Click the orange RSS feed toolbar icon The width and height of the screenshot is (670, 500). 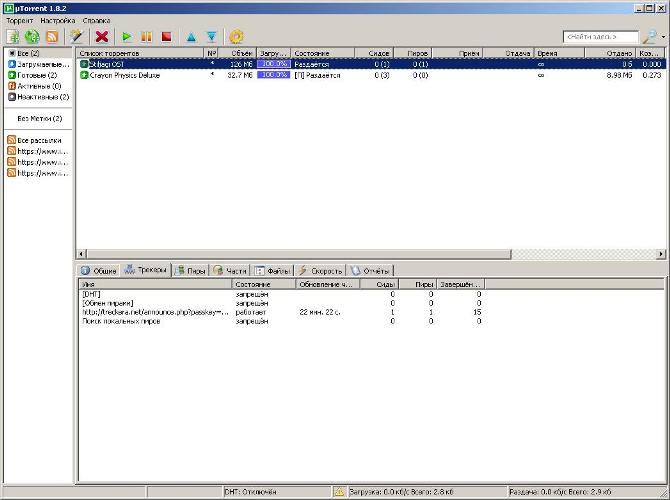[x=52, y=37]
